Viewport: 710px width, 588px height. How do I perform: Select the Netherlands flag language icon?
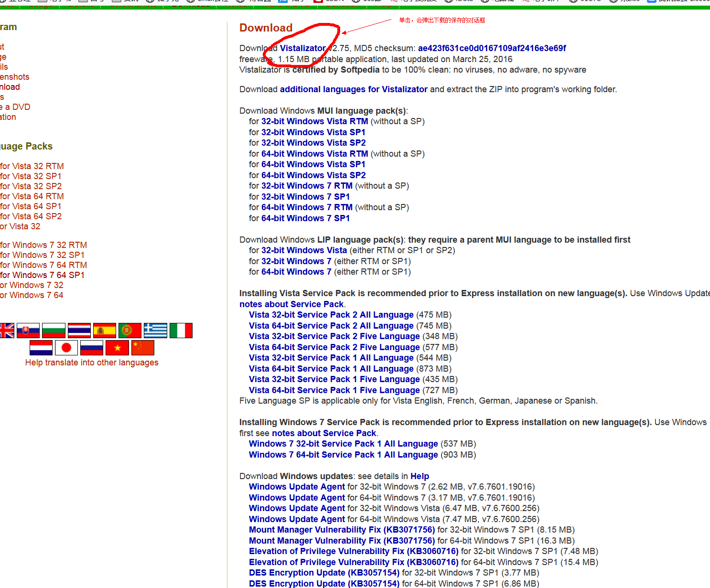click(x=41, y=348)
